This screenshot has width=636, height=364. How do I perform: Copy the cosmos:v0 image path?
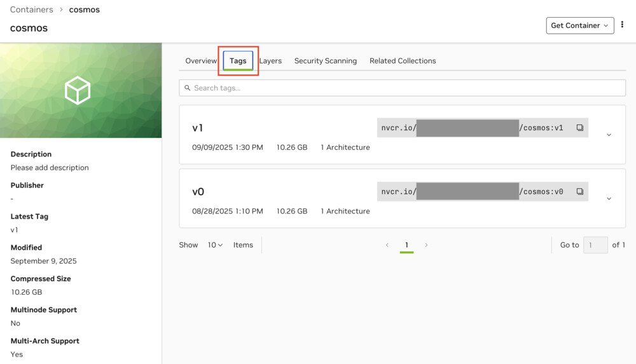click(x=579, y=191)
